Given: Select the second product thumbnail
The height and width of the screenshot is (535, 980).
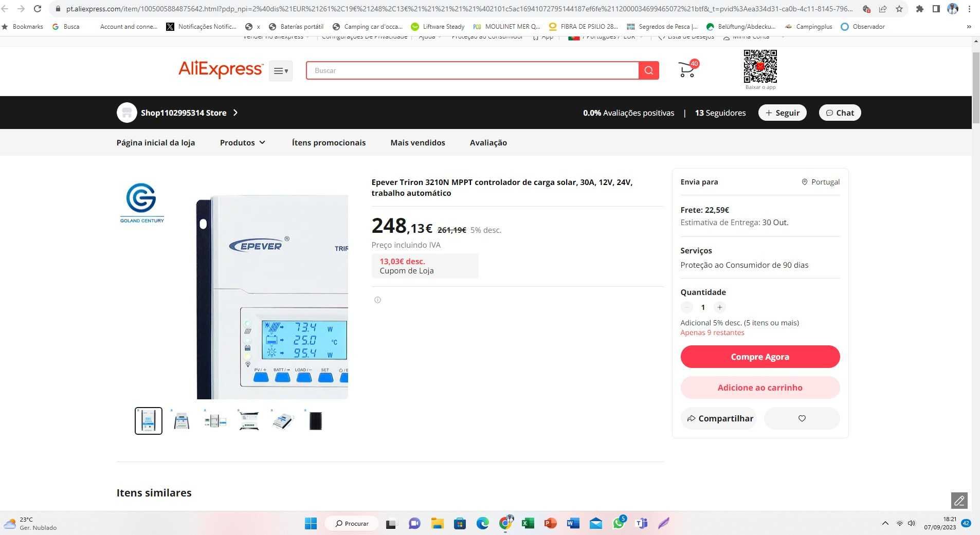Looking at the screenshot, I should pos(182,421).
